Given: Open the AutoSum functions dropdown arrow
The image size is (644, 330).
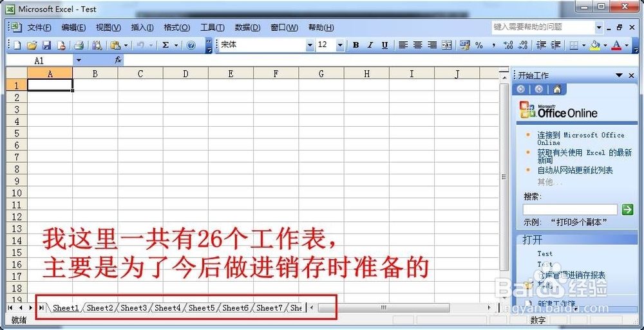Looking at the screenshot, I should pyautogui.click(x=176, y=45).
